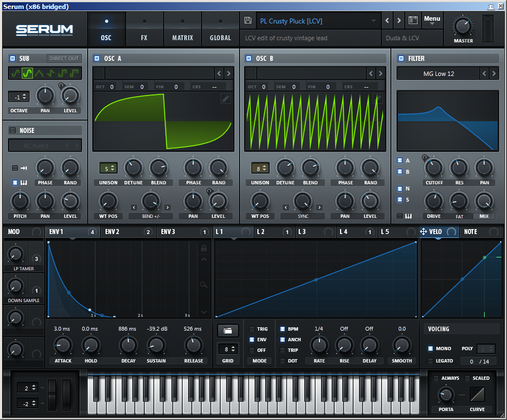Click the MASTER volume knob
Viewport: 507px width, 420px height.
(463, 26)
